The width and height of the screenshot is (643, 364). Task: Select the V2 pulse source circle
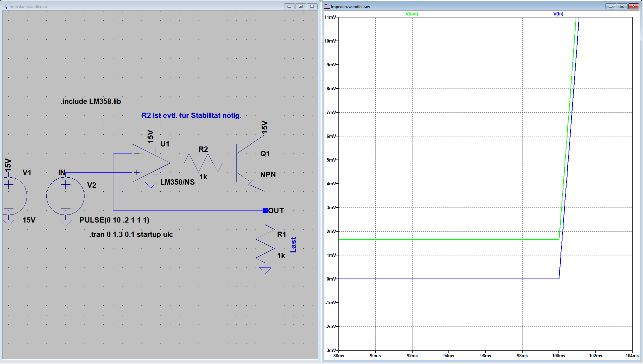point(65,196)
